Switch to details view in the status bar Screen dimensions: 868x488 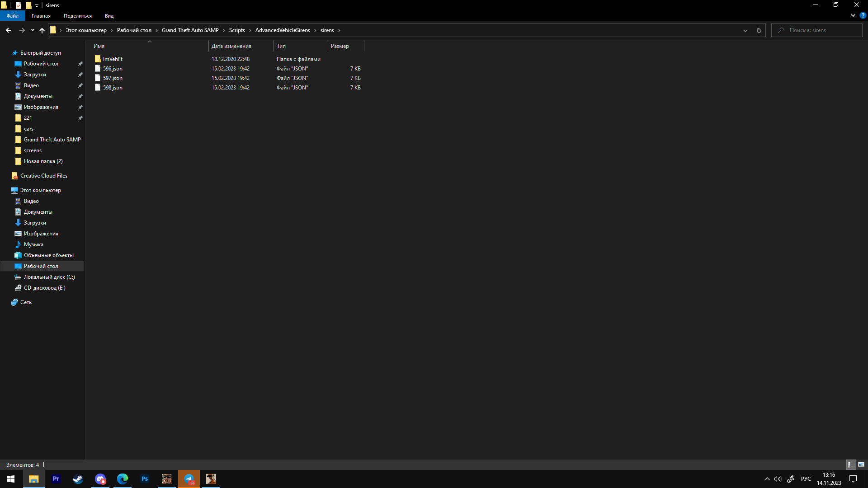(849, 465)
